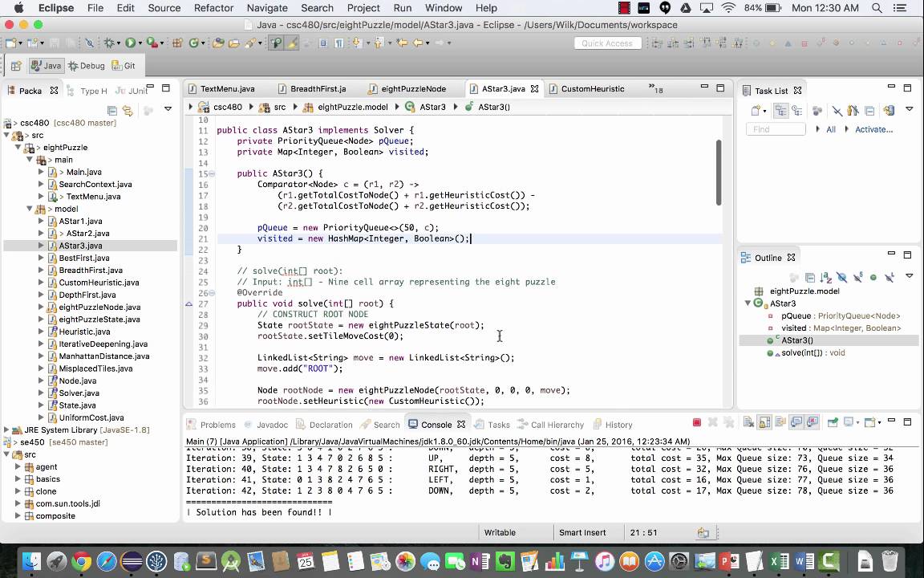924x578 pixels.
Task: Click the green Run toolbar button
Action: click(130, 43)
